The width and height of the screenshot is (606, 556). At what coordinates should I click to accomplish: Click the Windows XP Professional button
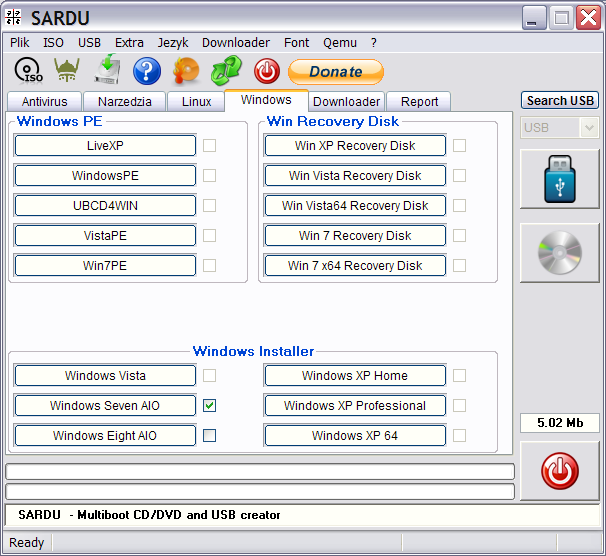tap(355, 406)
